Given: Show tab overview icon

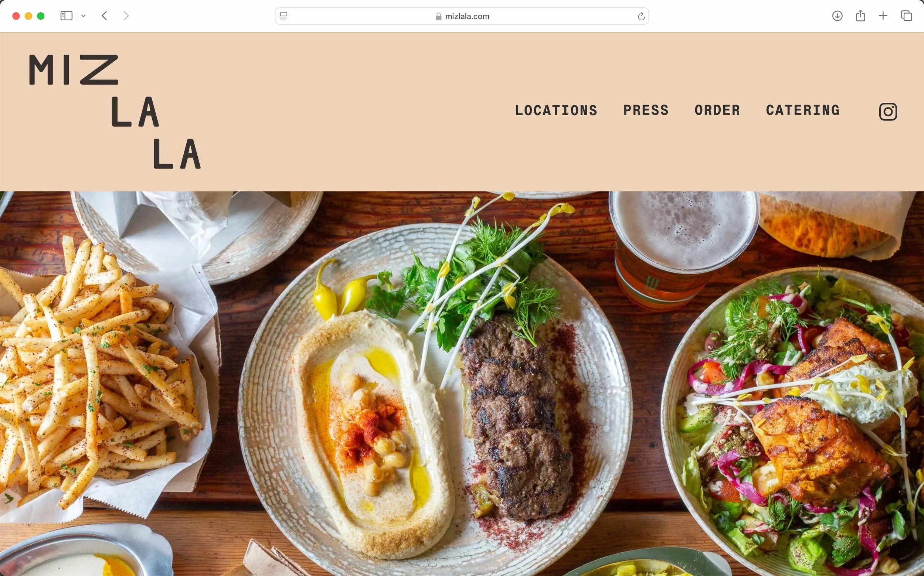Looking at the screenshot, I should coord(906,16).
